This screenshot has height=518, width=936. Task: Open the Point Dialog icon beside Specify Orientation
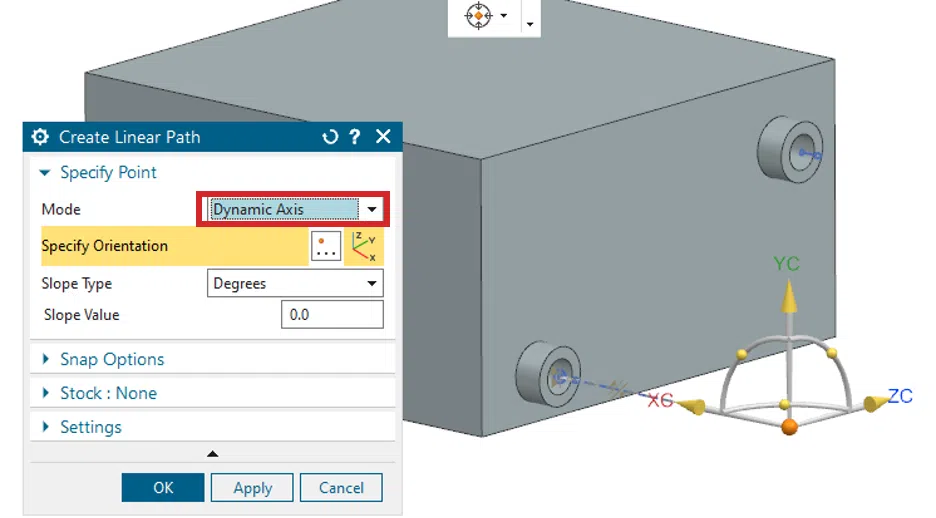coord(326,246)
